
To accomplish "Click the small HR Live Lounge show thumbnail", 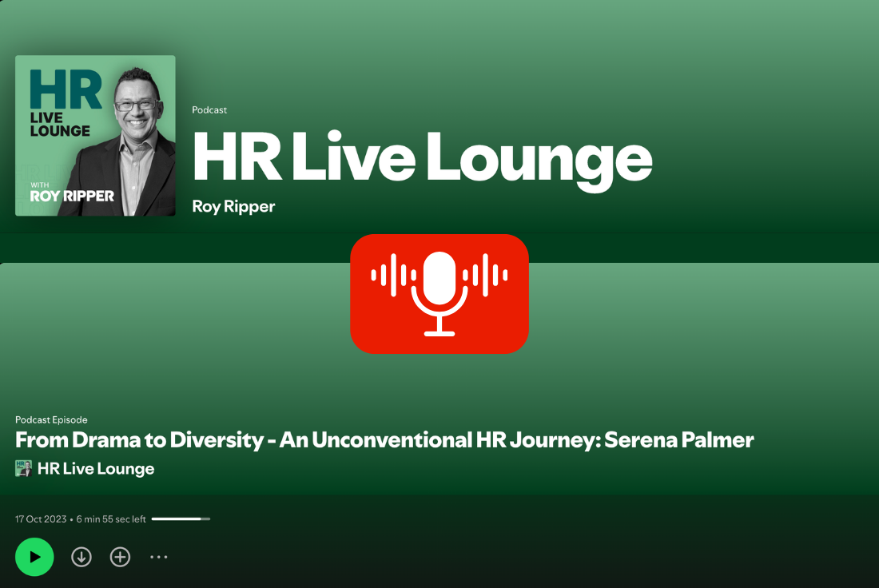I will (23, 469).
